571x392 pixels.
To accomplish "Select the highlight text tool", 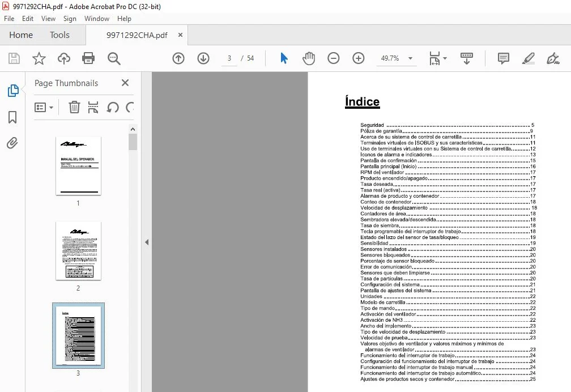I will point(528,58).
